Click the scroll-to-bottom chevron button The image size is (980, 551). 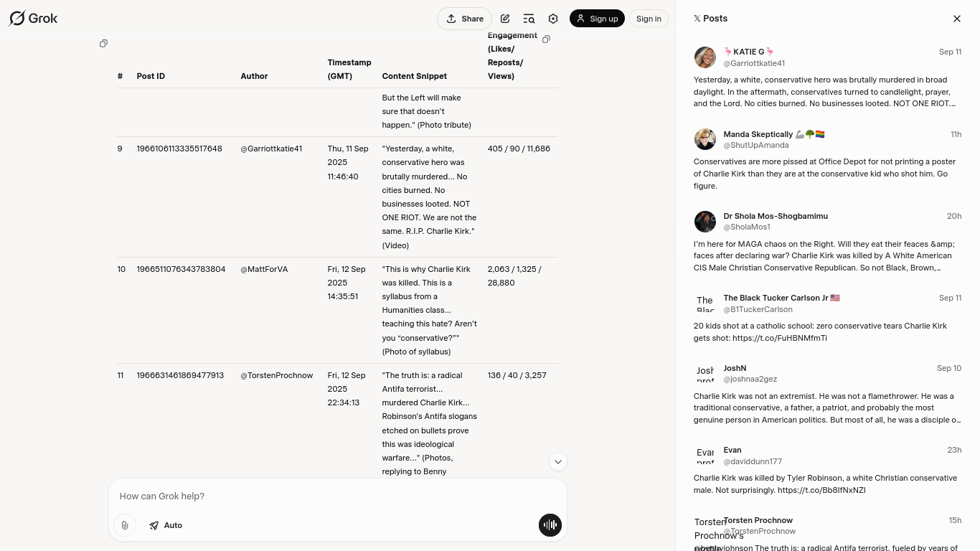click(558, 462)
